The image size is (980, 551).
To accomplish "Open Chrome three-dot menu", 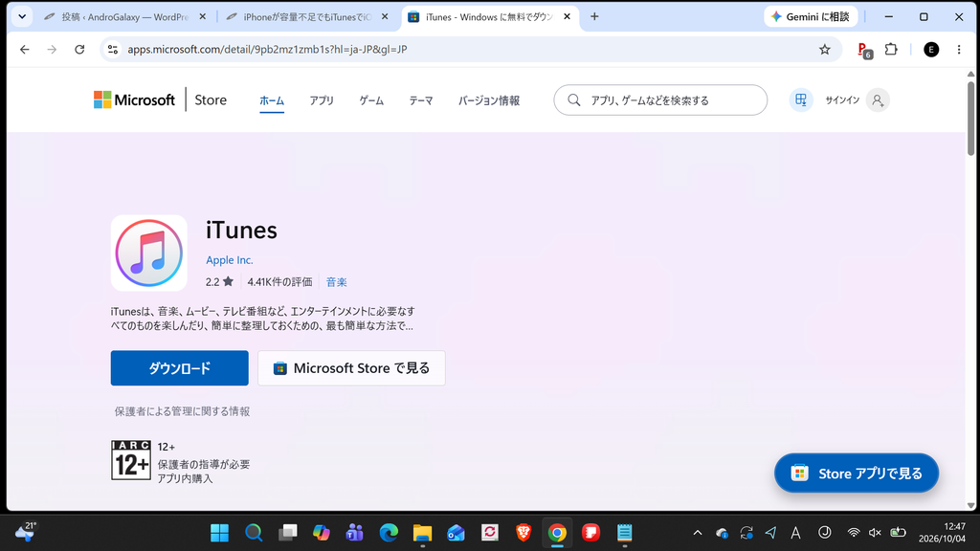I will pyautogui.click(x=959, y=50).
